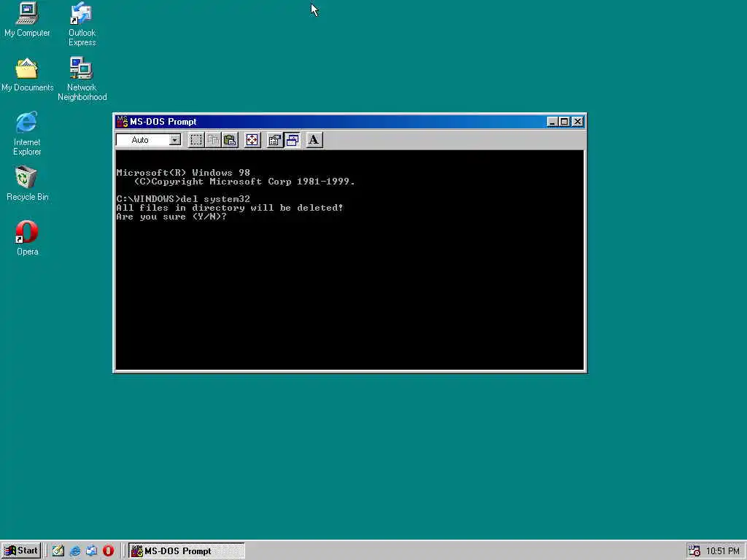Close the MS-DOS Prompt window
747x560 pixels.
click(578, 122)
